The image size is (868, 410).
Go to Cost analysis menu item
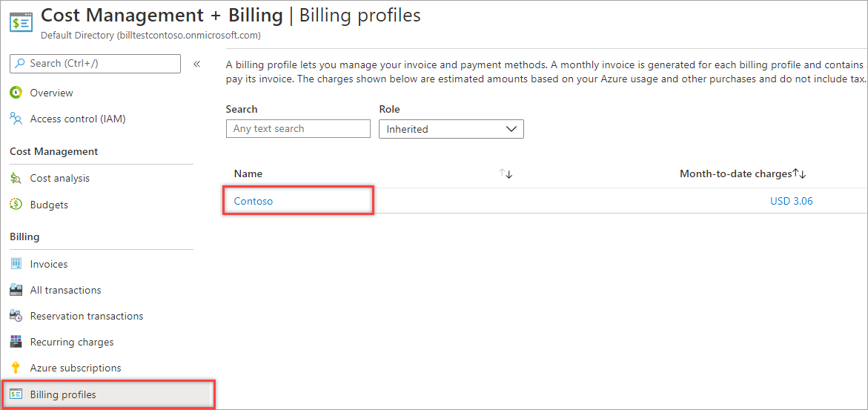[59, 178]
